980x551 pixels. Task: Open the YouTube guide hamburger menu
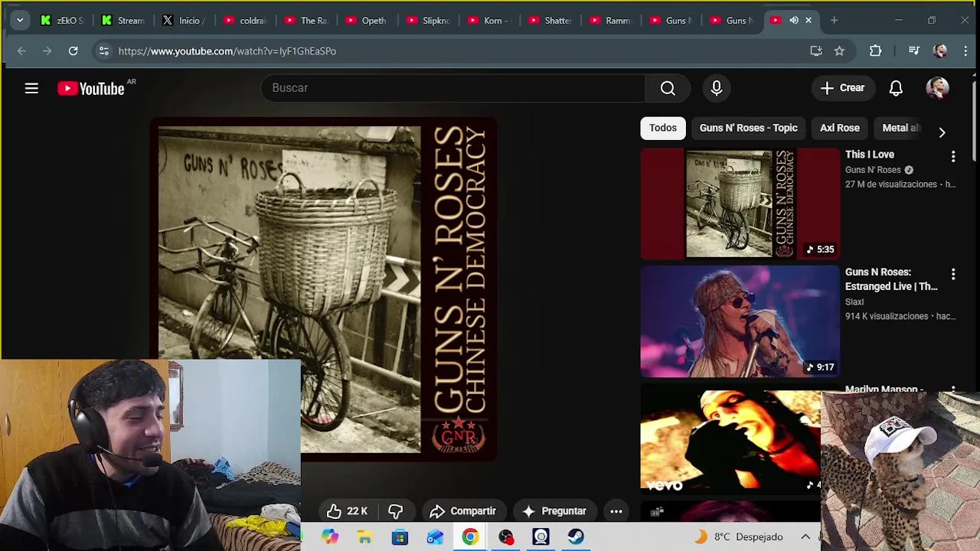[31, 88]
